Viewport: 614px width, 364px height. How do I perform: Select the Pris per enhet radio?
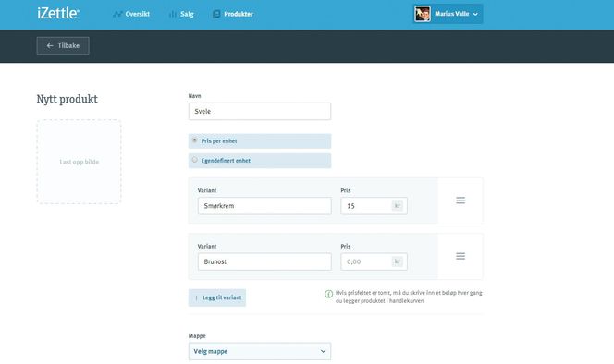(x=194, y=140)
